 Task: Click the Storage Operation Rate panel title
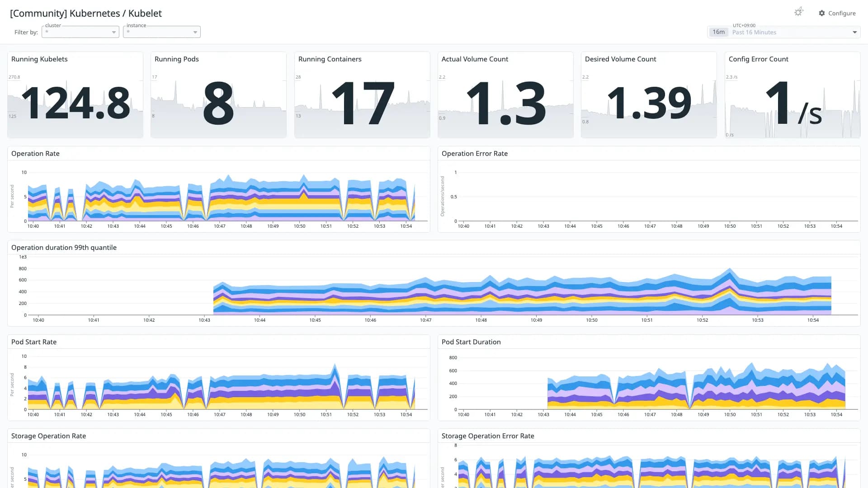tap(48, 436)
